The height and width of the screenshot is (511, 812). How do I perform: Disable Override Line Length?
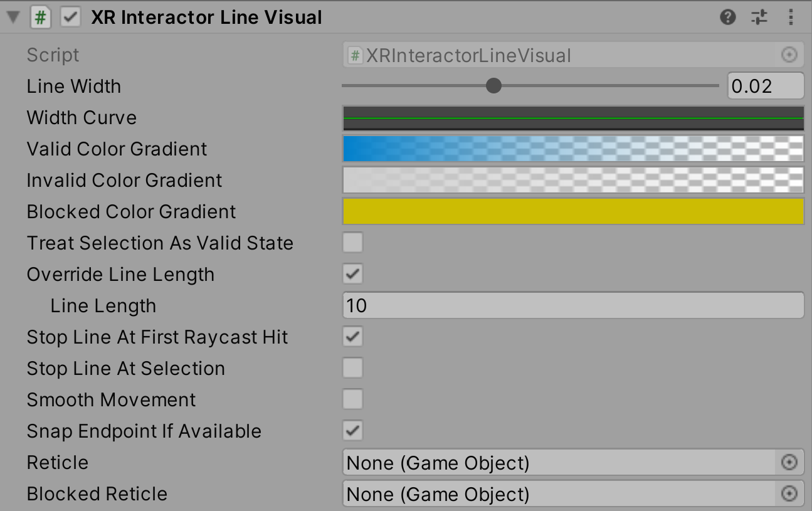click(x=352, y=274)
